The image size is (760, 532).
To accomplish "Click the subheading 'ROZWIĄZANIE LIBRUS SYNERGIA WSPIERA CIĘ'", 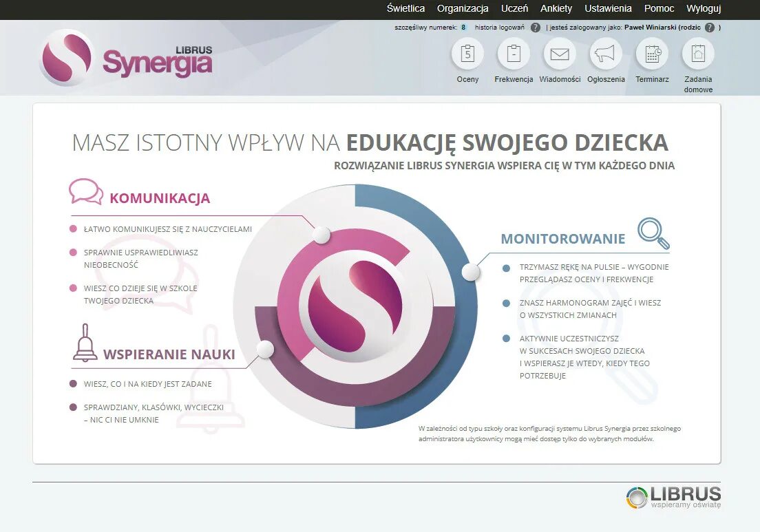I will [x=446, y=166].
